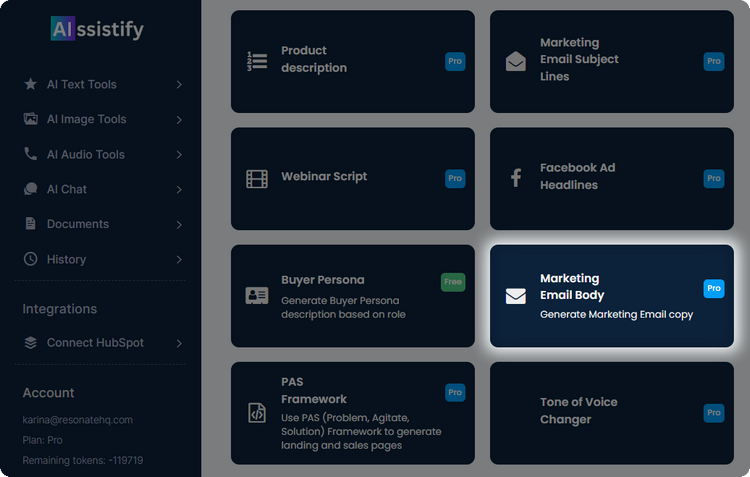Click the phone icon beside AI Audio Tools
Screen dimensions: 750x477
click(x=30, y=154)
